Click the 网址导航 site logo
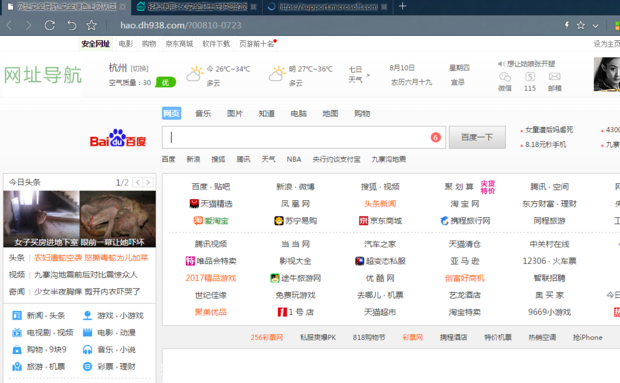Viewport: 620px width, 383px height. click(43, 75)
